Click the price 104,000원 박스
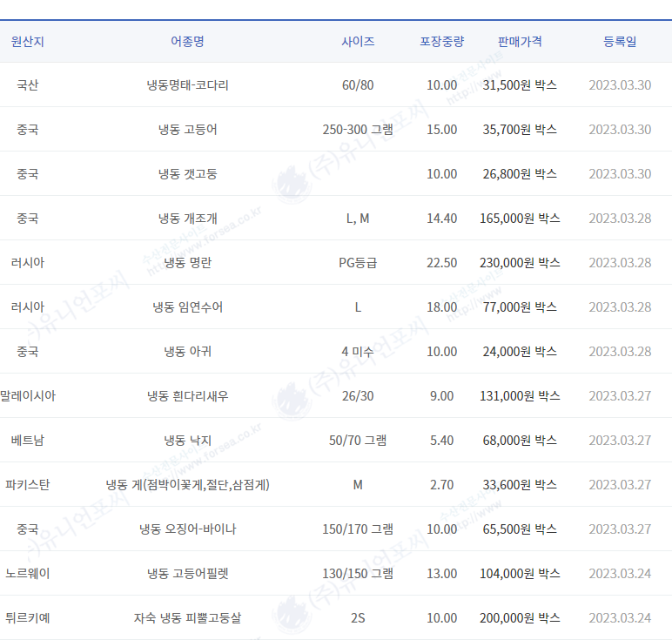The height and width of the screenshot is (640, 672). tap(520, 574)
